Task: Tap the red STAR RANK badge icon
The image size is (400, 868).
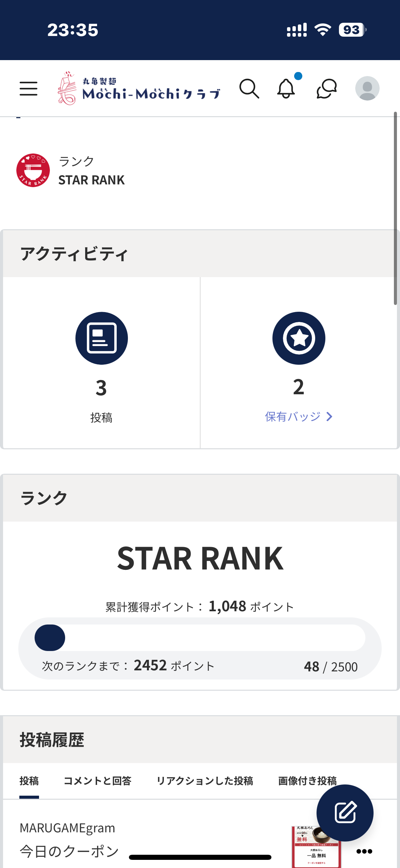Action: point(33,170)
